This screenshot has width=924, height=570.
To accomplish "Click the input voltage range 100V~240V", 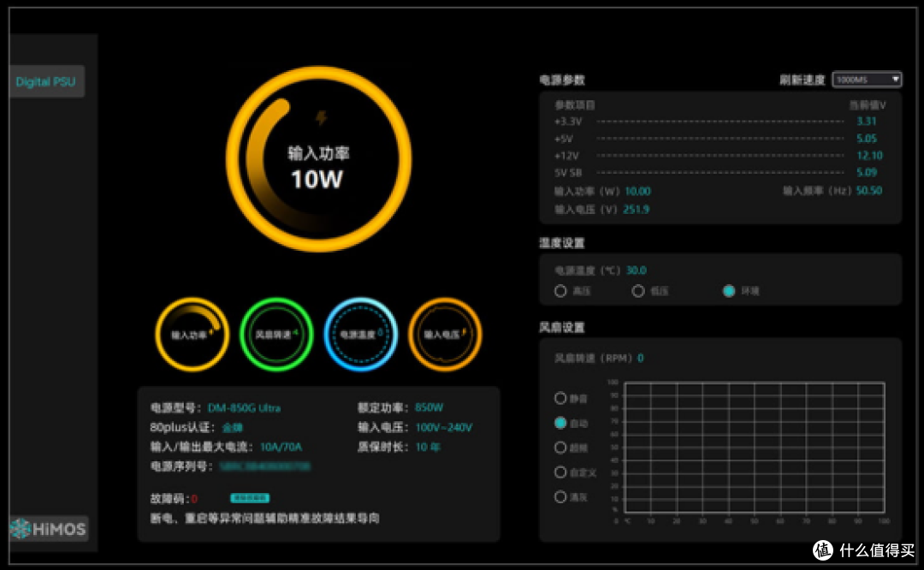I will point(444,427).
